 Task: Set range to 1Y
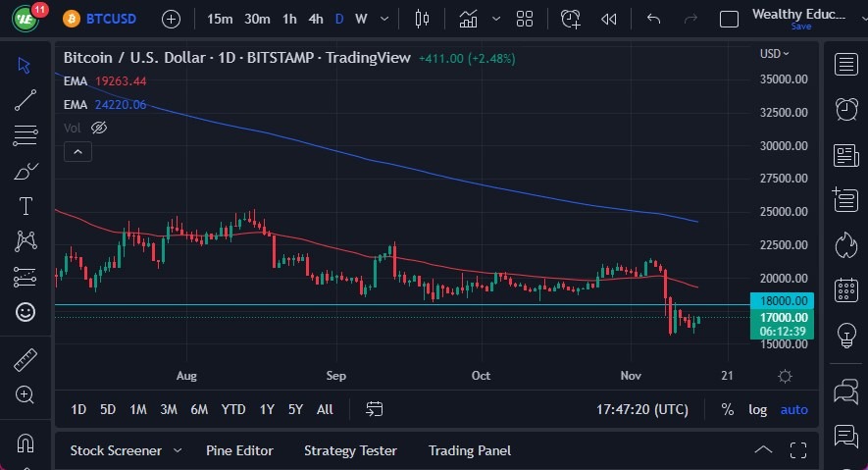[267, 410]
